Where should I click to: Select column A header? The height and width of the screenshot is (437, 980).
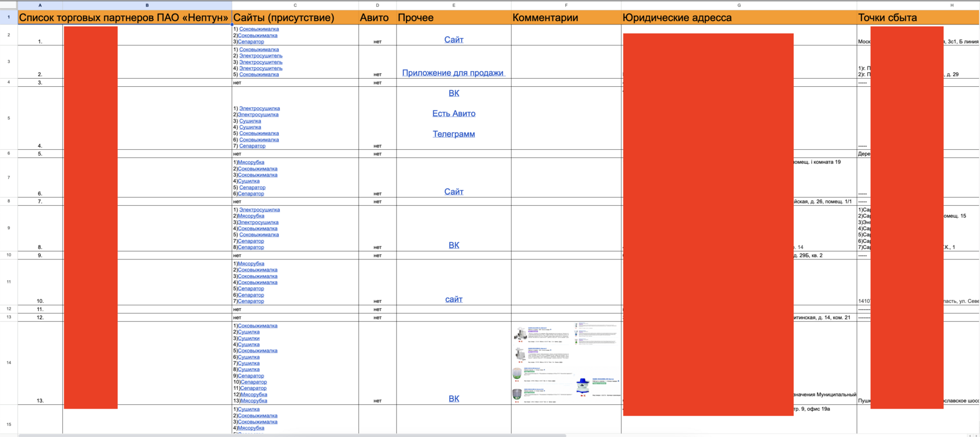[40, 5]
